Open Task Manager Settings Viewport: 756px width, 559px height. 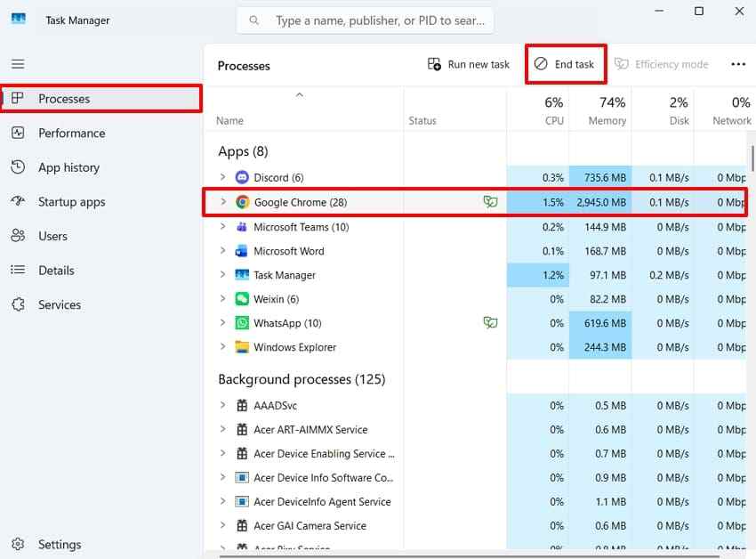pyautogui.click(x=101, y=545)
